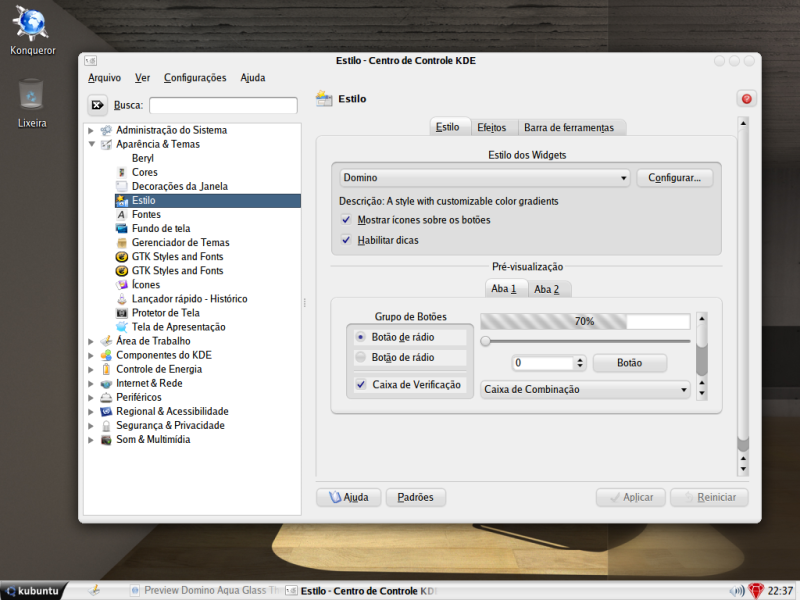Viewport: 800px width, 600px height.
Task: Expand Área de Trabalho tree node
Action: 91,341
